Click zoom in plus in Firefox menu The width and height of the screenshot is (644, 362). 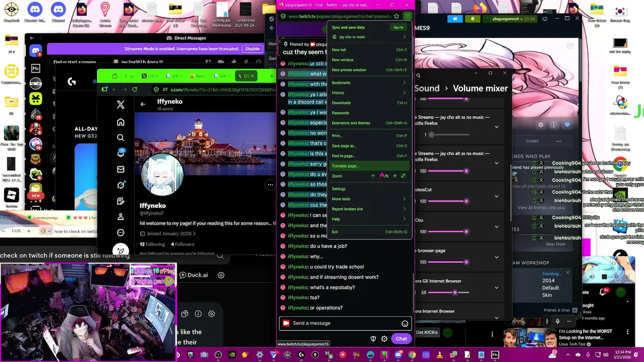click(x=394, y=176)
